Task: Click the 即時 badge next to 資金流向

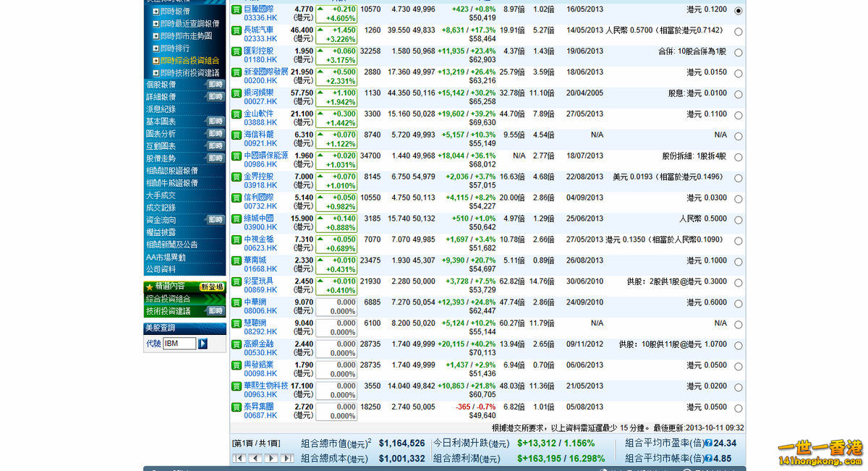Action: click(x=216, y=220)
